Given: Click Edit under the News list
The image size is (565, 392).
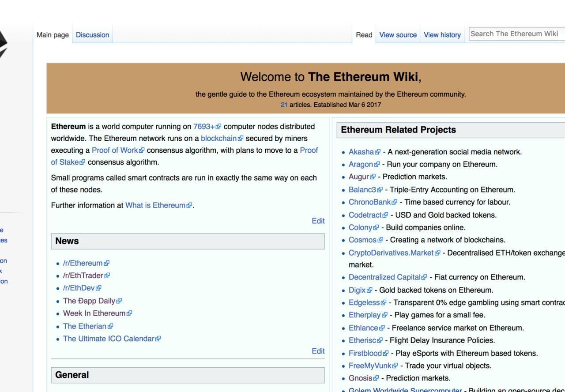Looking at the screenshot, I should click(318, 351).
